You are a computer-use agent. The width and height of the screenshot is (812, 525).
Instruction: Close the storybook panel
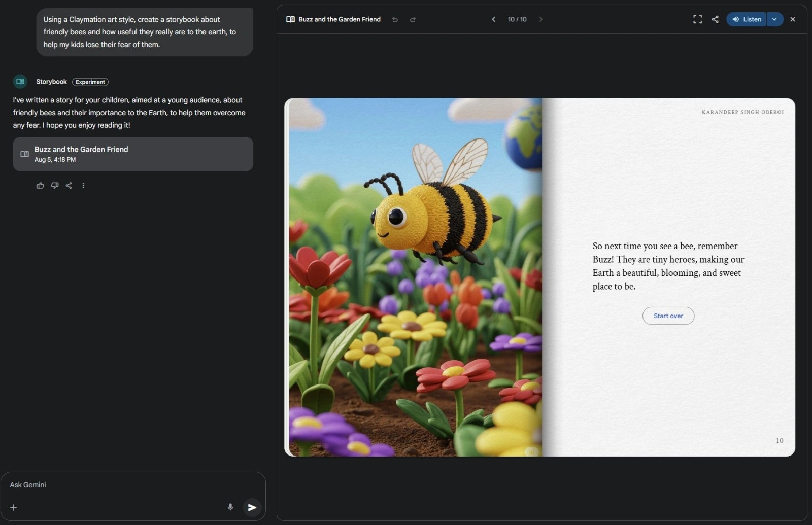793,19
